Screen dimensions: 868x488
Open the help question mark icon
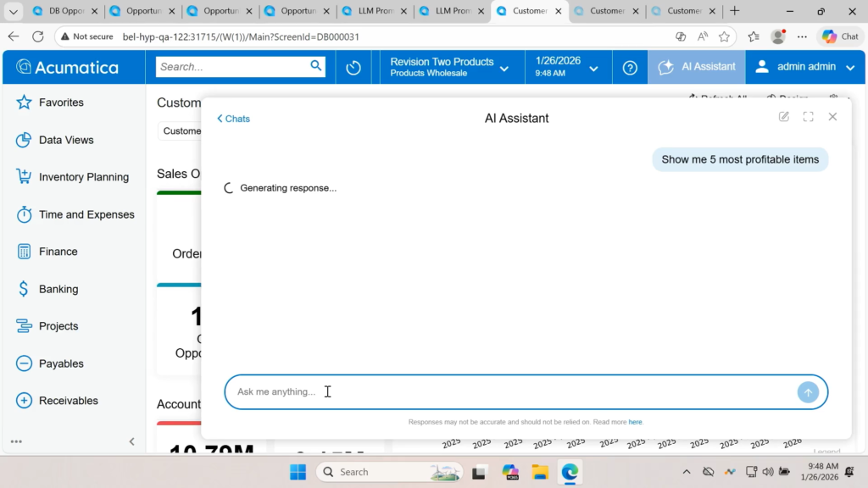click(x=630, y=68)
